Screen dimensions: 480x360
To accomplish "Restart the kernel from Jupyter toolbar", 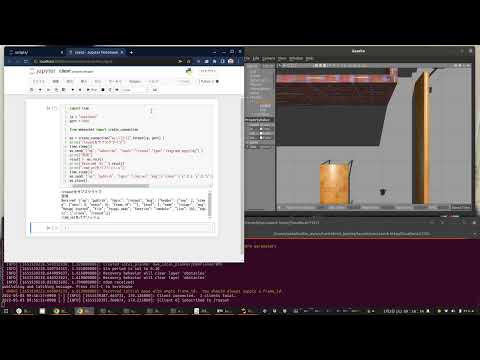I will pyautogui.click(x=110, y=90).
